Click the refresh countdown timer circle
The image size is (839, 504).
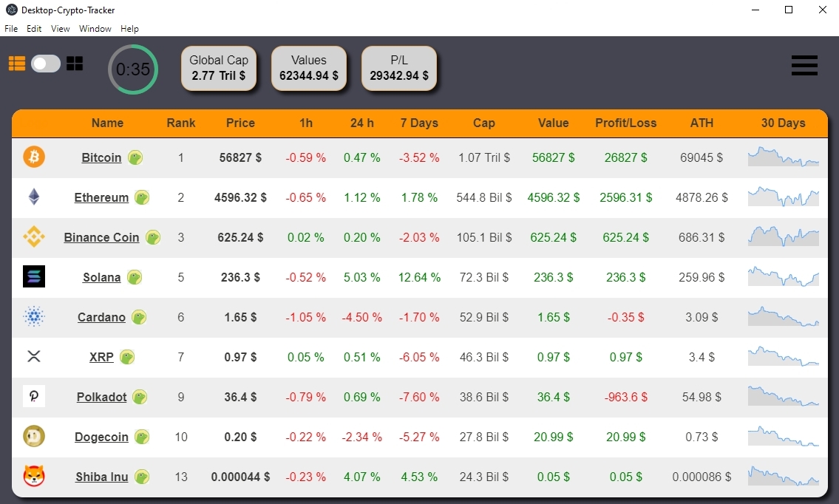pos(133,69)
